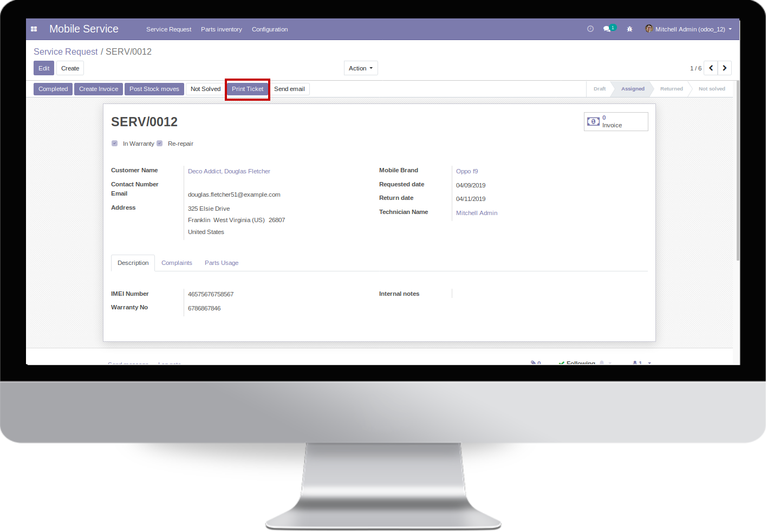Click return date 04/11/2019
This screenshot has width=767, height=532.
click(x=471, y=199)
